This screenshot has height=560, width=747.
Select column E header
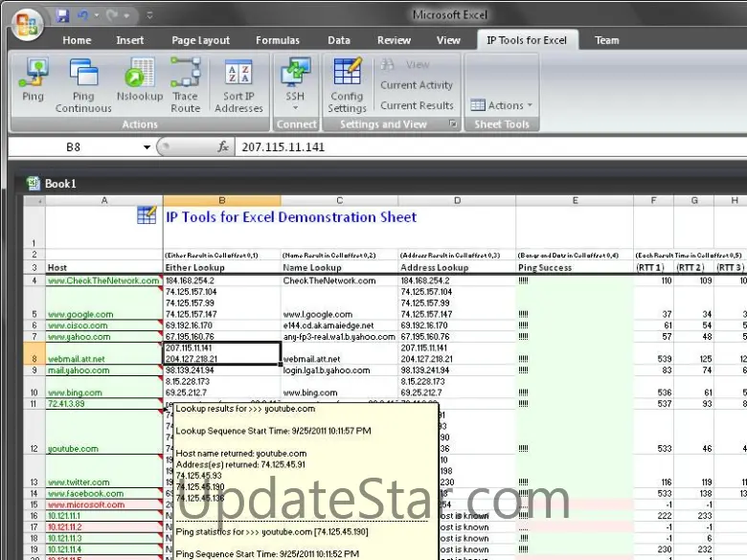pyautogui.click(x=575, y=201)
